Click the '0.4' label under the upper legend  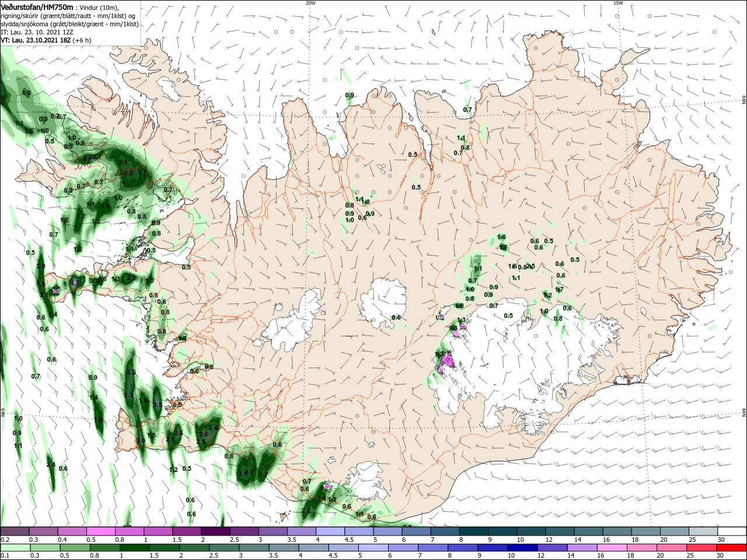[x=62, y=540]
